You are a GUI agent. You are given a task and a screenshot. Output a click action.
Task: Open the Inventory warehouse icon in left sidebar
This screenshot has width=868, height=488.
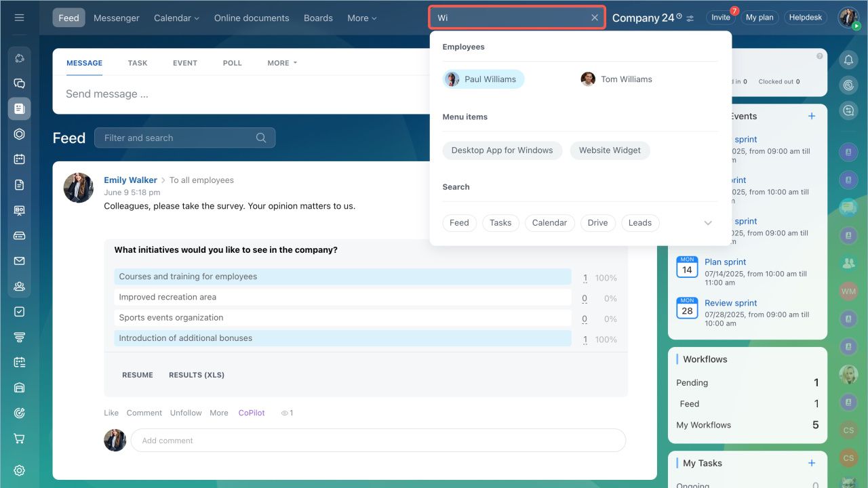click(x=19, y=388)
